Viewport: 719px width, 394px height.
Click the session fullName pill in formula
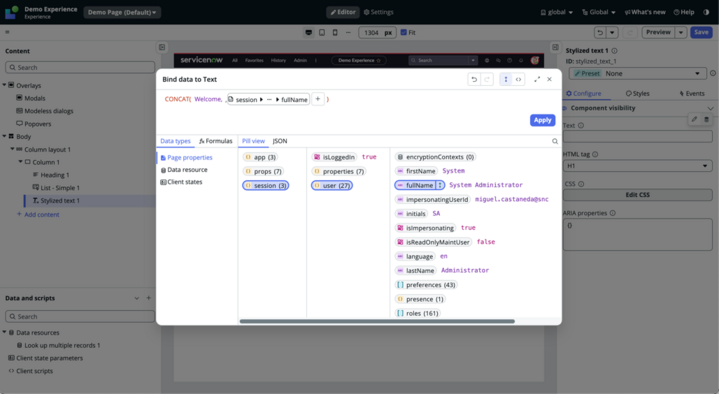coord(269,100)
